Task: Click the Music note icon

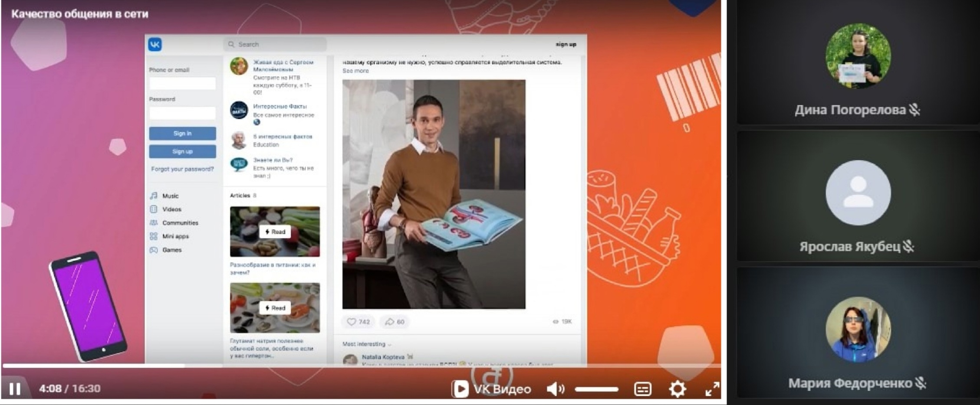Action: click(x=154, y=196)
